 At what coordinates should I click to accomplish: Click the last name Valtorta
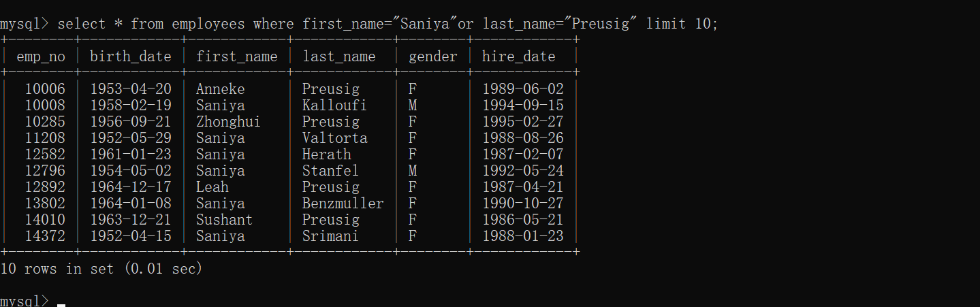[334, 138]
